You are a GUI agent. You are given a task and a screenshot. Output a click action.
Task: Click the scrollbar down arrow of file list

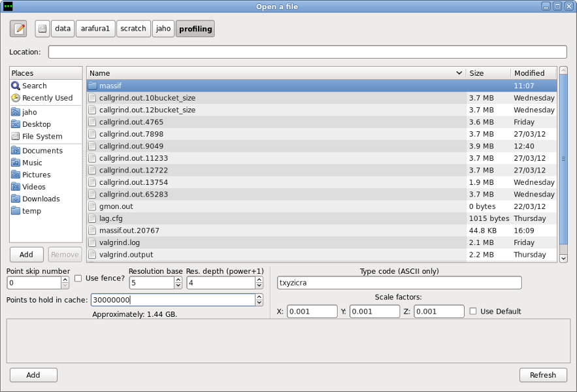pos(563,258)
